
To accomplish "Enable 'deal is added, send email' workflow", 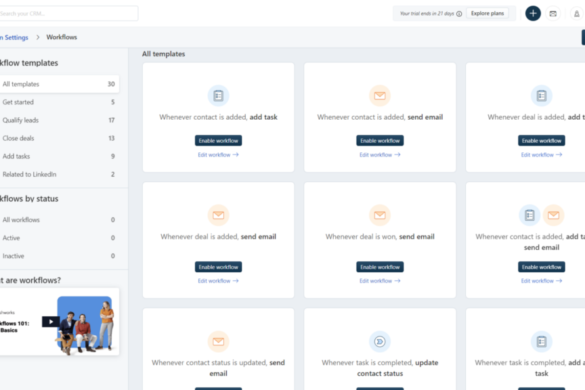I will pos(218,267).
